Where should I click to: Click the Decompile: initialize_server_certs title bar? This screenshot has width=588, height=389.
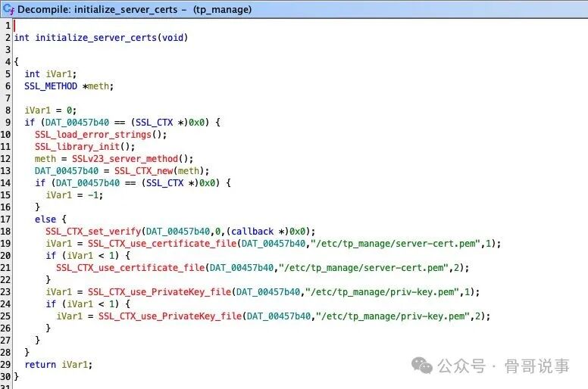coord(294,9)
